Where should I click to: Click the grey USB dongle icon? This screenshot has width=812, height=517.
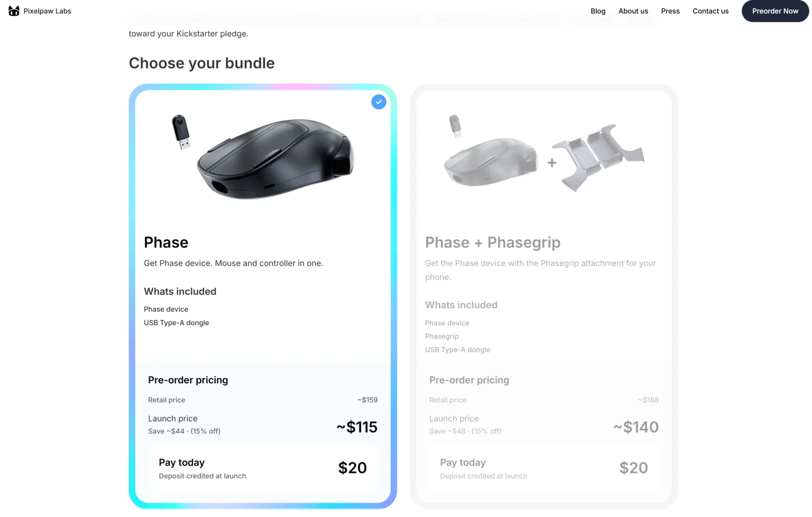455,126
